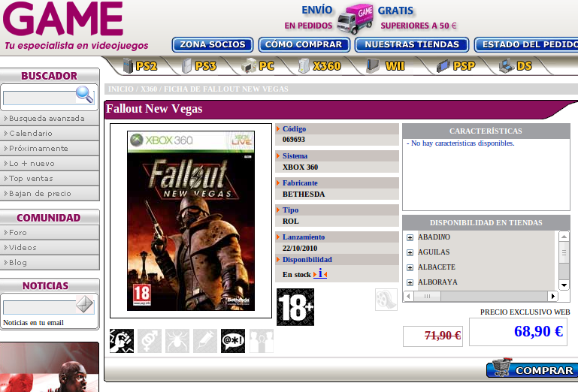
Task: Open the film reel video icon
Action: click(386, 300)
